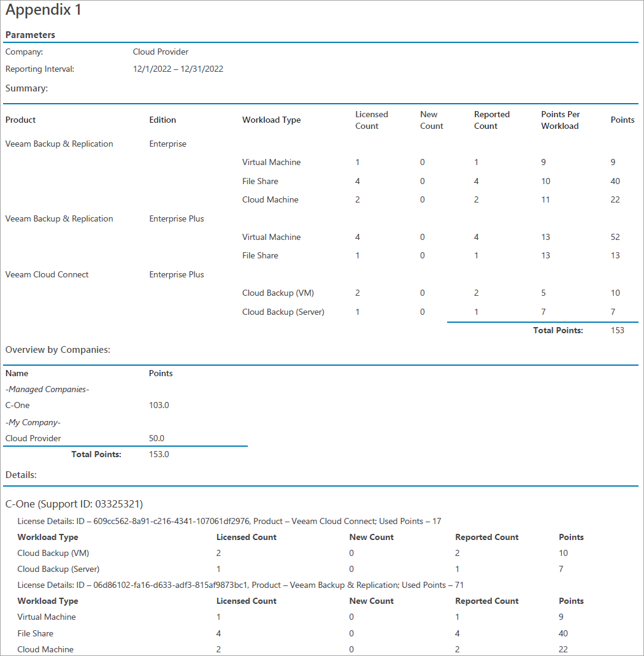The image size is (644, 656).
Task: Click the 'Overview by Companies:' heading
Action: 58,350
